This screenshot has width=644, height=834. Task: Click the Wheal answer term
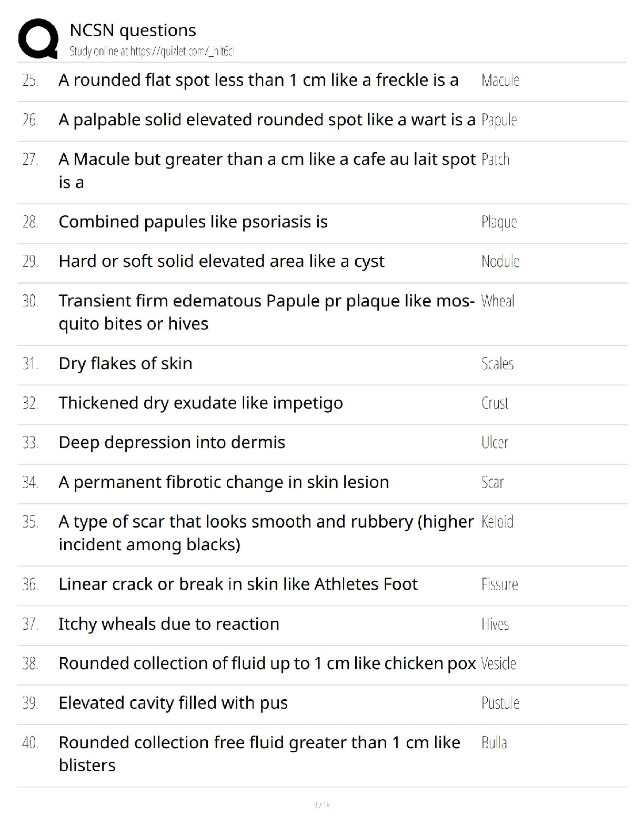click(498, 301)
